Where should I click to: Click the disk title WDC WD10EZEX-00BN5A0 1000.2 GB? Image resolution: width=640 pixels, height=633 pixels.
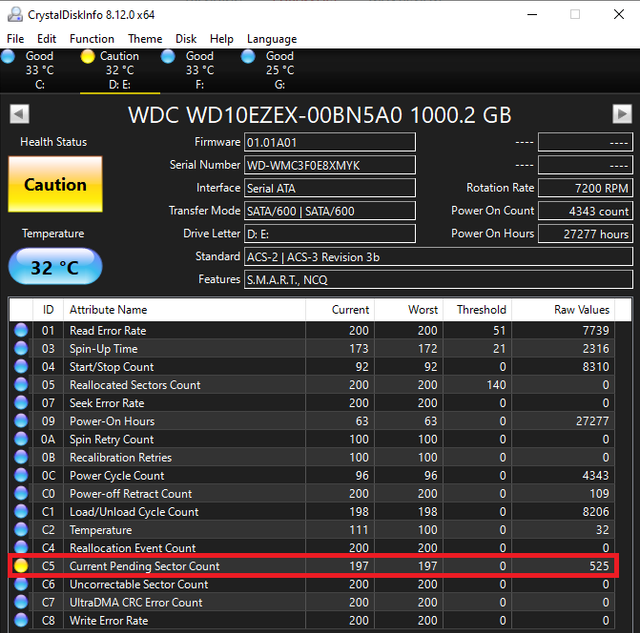pyautogui.click(x=320, y=115)
